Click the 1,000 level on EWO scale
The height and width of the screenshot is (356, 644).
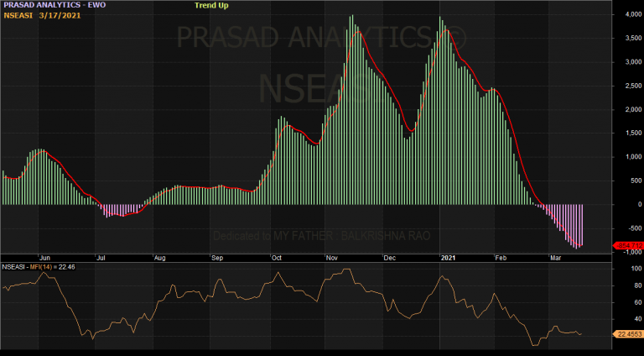(634, 157)
